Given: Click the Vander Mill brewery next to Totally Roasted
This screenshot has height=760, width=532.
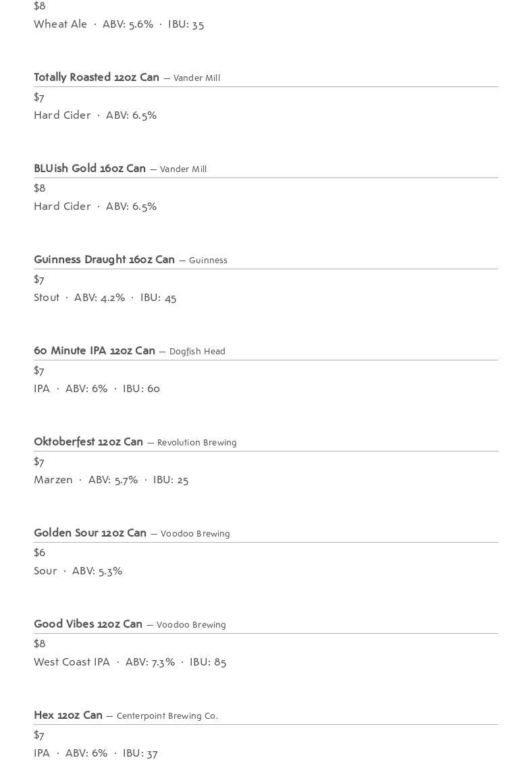Looking at the screenshot, I should (196, 78).
